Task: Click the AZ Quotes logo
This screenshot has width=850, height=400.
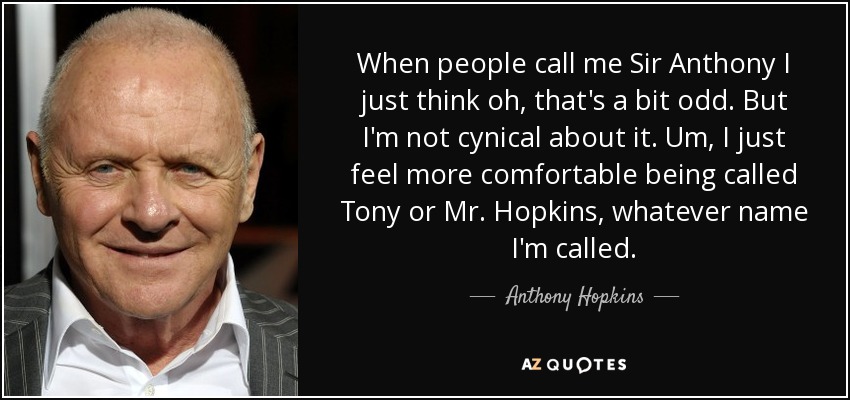Action: (x=574, y=365)
